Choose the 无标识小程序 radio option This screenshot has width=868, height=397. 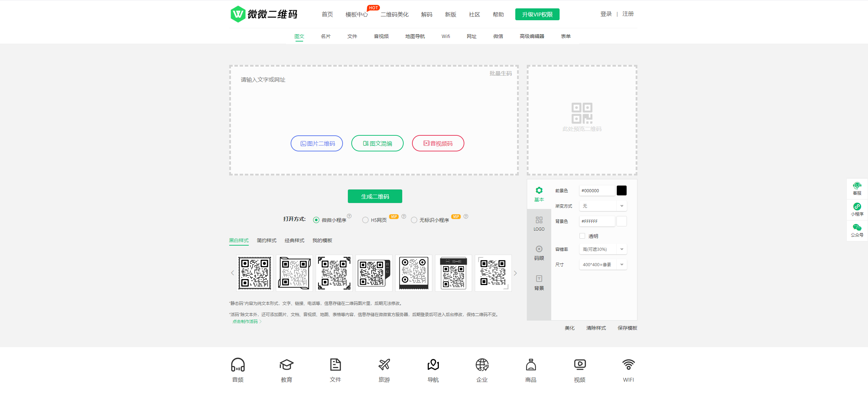click(x=414, y=220)
